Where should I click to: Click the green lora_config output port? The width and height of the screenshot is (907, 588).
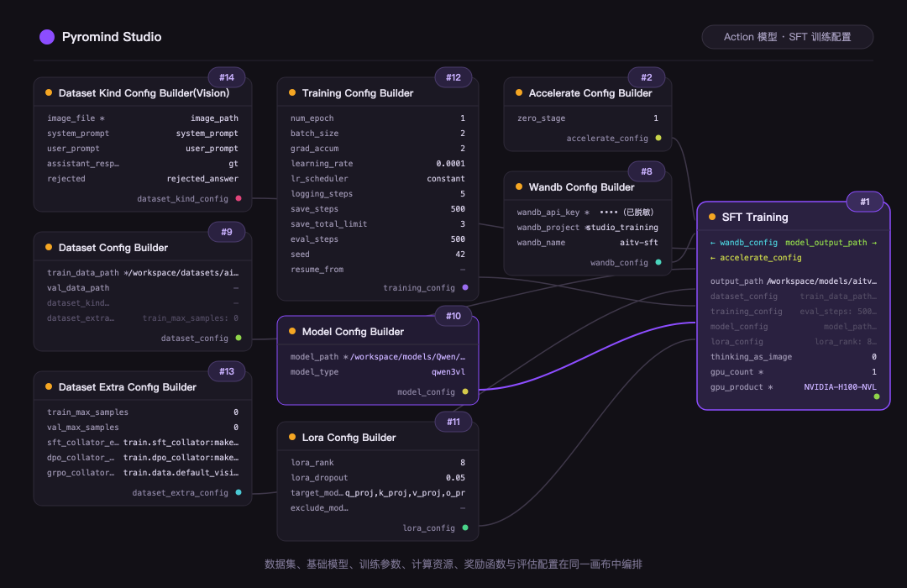[x=465, y=528]
